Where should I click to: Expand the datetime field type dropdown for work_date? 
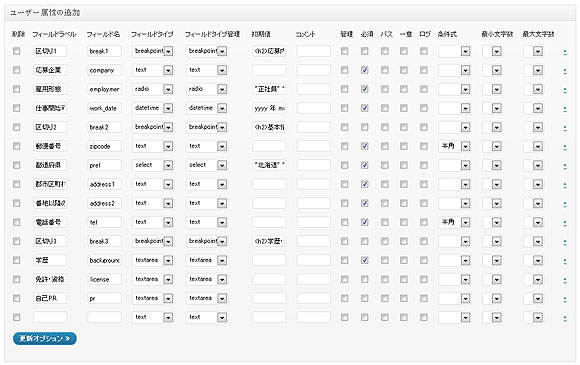click(153, 108)
